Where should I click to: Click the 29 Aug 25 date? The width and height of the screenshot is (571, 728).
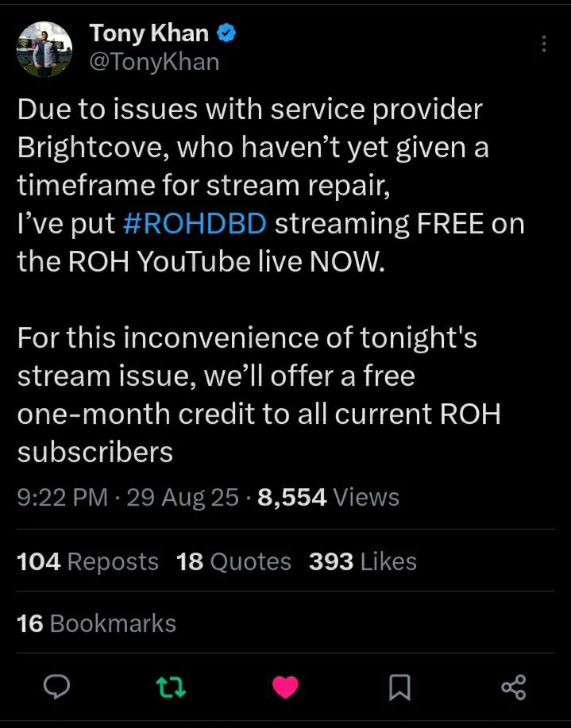182,497
